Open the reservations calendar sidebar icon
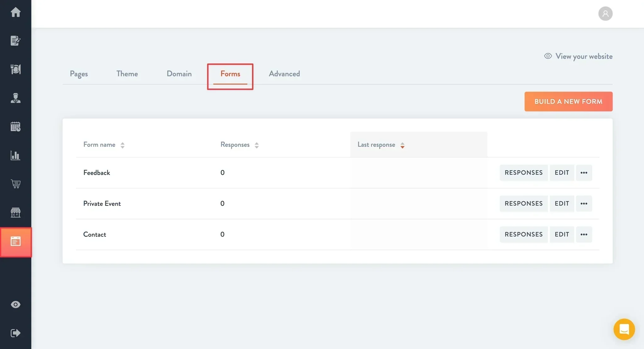The width and height of the screenshot is (644, 349). (x=15, y=127)
